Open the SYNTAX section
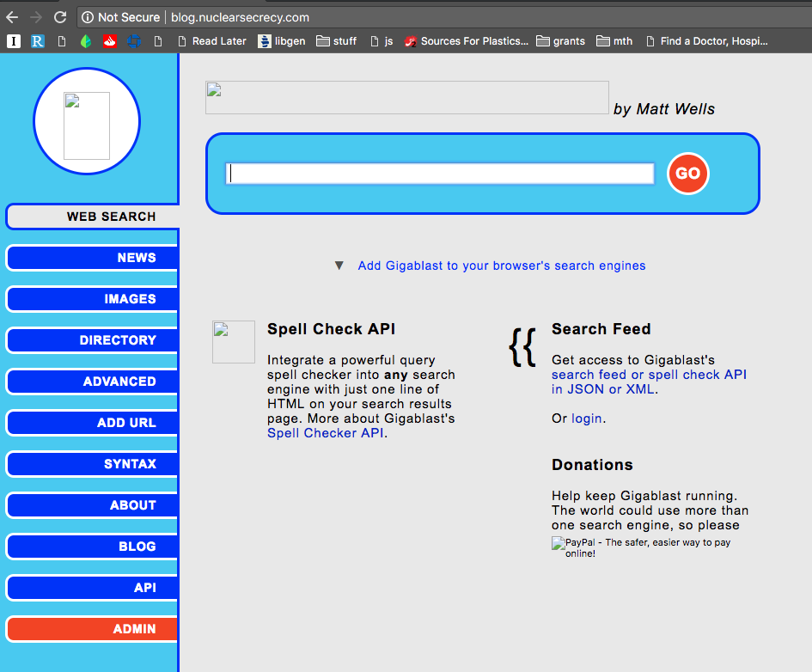This screenshot has width=812, height=672. coord(92,464)
